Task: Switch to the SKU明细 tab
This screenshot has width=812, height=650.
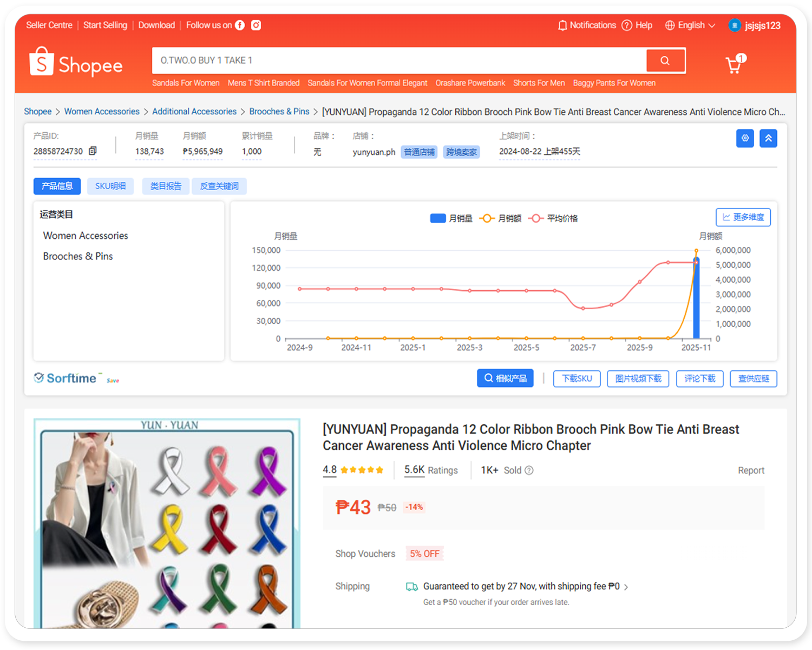Action: 110,186
